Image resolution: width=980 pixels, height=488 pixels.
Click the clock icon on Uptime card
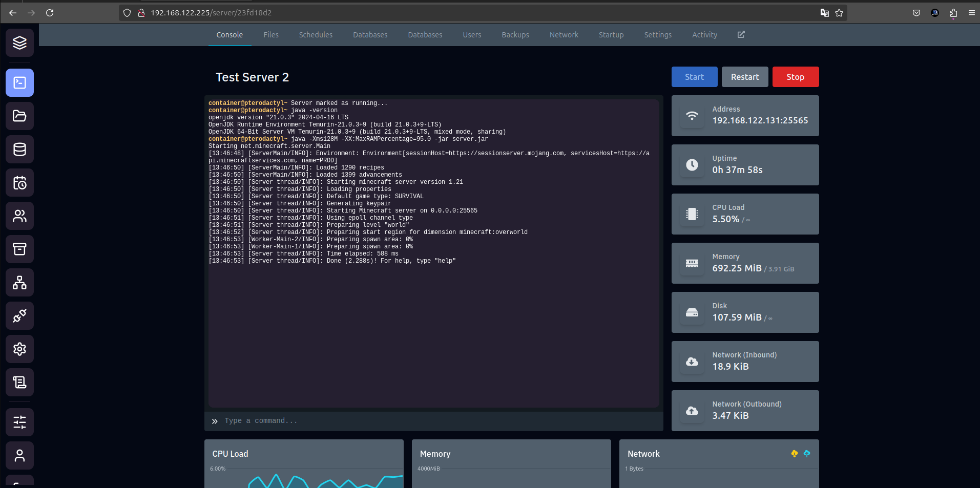pos(692,165)
